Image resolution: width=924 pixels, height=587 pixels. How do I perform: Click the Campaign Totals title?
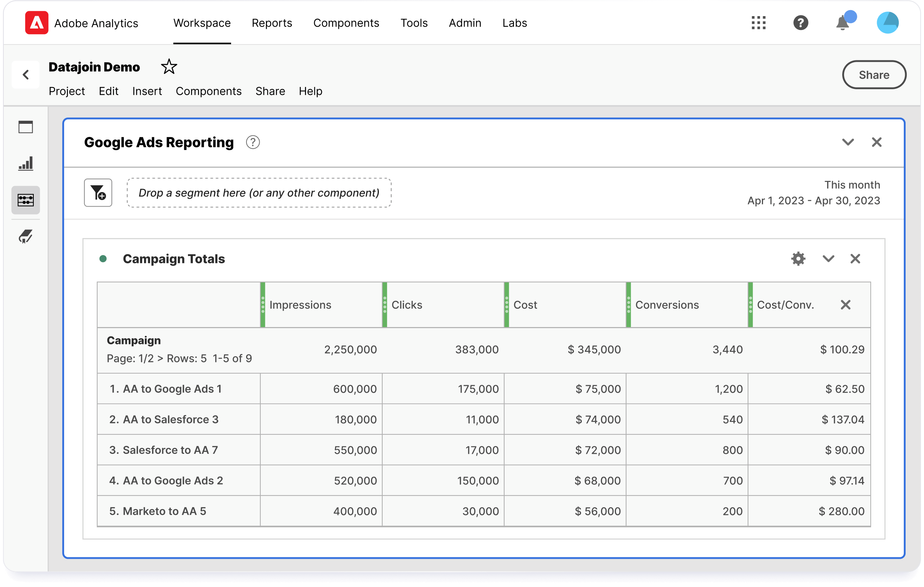click(x=174, y=258)
